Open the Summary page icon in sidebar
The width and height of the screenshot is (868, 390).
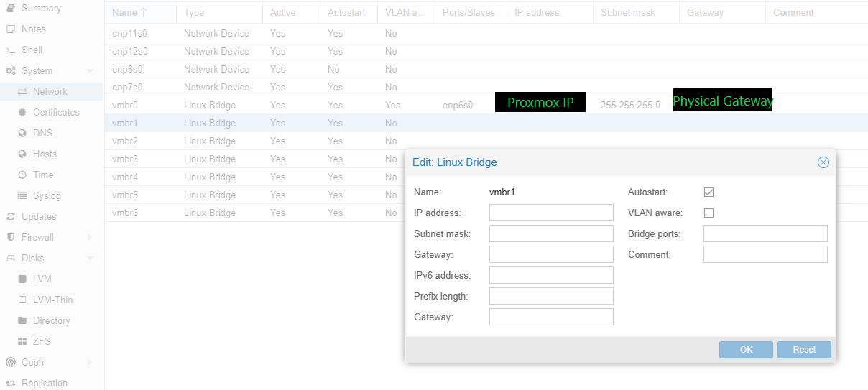[10, 9]
